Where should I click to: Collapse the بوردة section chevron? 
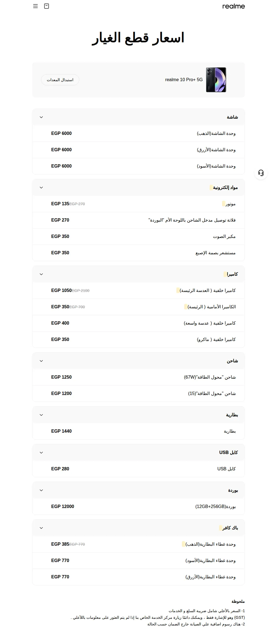click(41, 490)
